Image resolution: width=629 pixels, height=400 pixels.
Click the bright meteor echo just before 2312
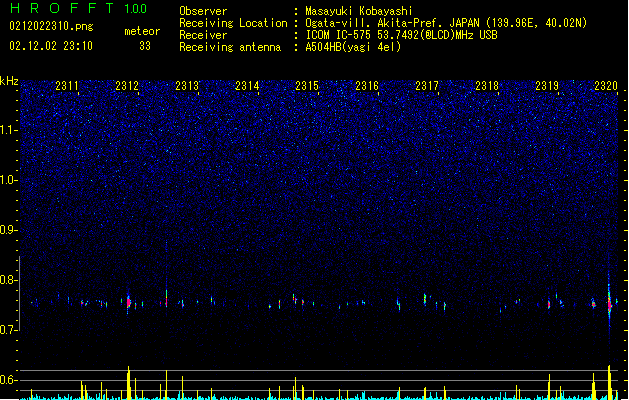[128, 302]
